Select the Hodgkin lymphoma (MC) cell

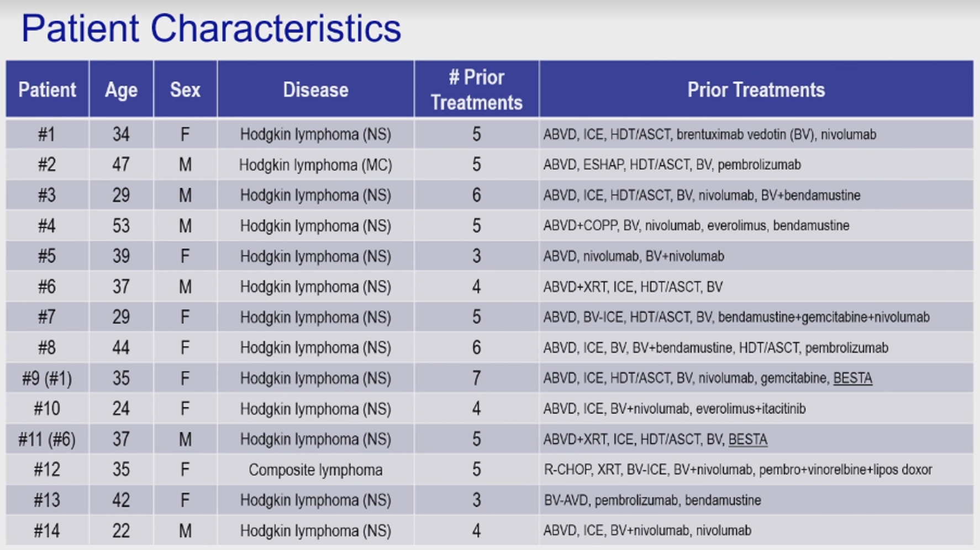click(315, 165)
